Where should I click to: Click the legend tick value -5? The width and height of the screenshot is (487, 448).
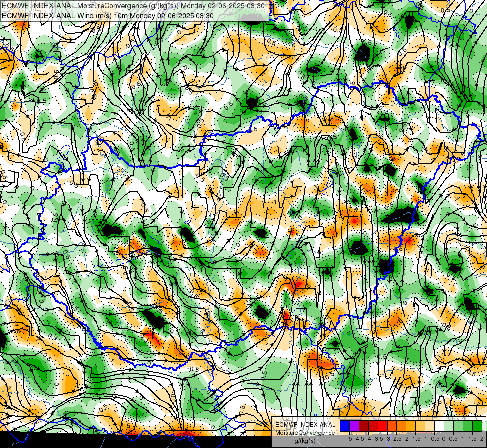[x=349, y=439]
